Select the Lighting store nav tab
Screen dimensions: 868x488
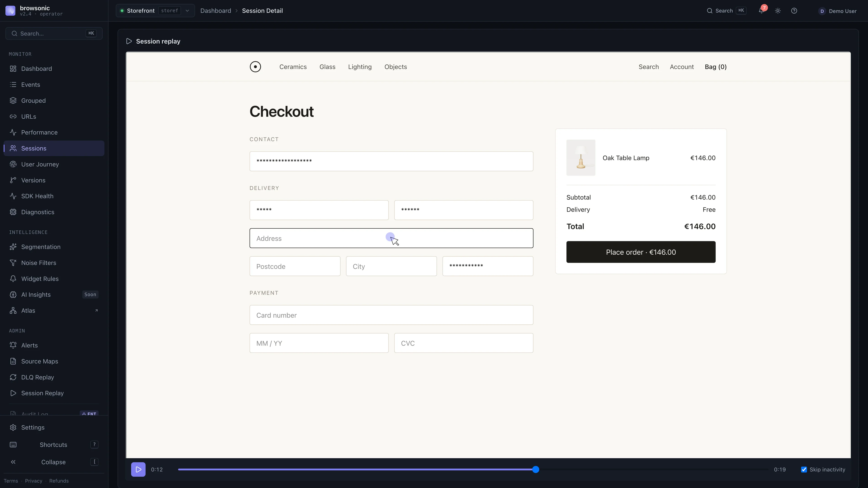360,67
